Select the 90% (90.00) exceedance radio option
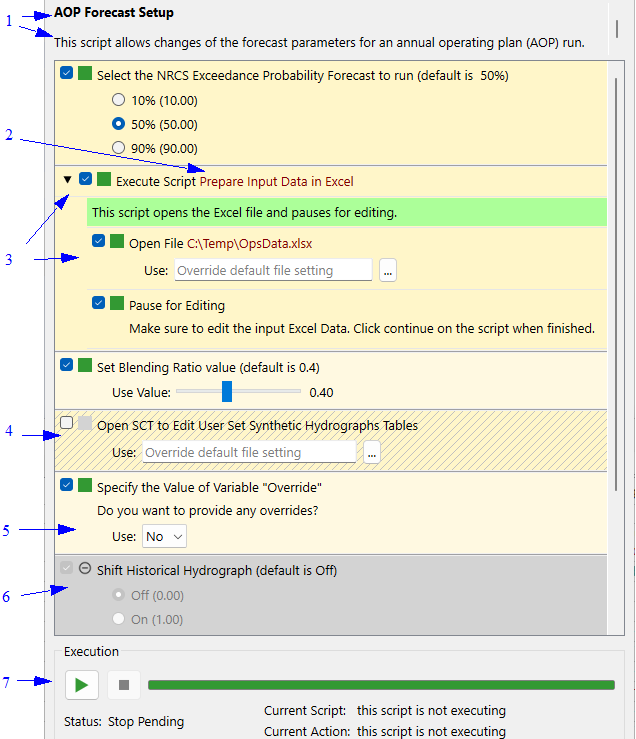The width and height of the screenshot is (636, 739). click(x=119, y=148)
